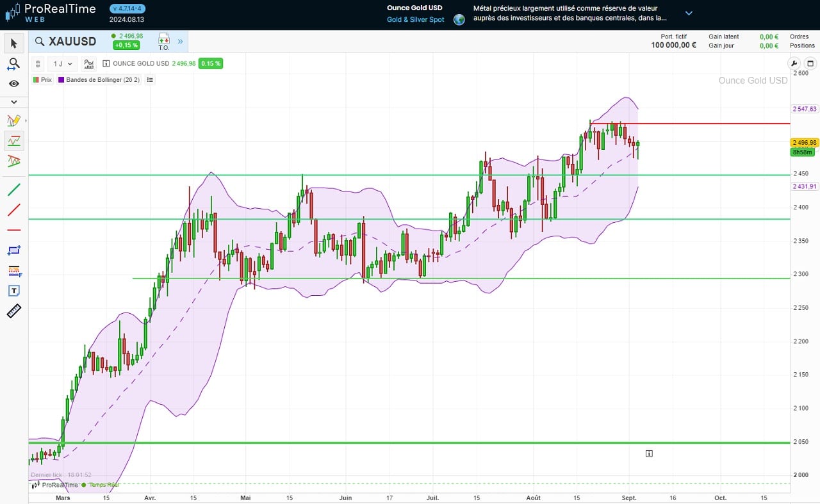The height and width of the screenshot is (504, 820).
Task: Click the yellow 2 496,98 current price tag
Action: point(803,143)
